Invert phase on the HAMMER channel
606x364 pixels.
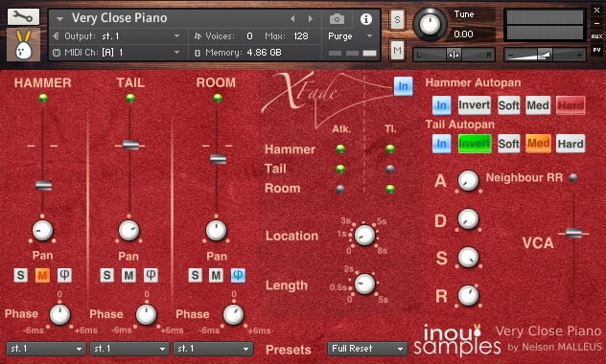pos(64,275)
